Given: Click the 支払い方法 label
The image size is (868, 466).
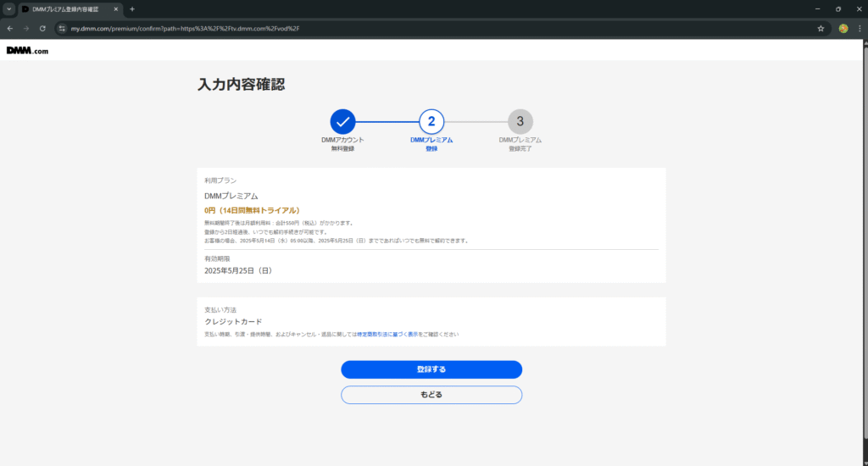Looking at the screenshot, I should pos(220,310).
